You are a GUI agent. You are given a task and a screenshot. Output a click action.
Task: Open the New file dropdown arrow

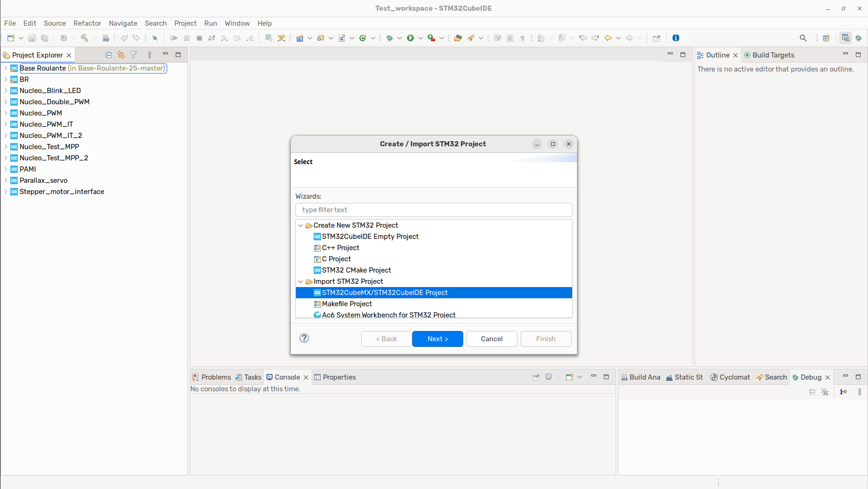tap(21, 38)
